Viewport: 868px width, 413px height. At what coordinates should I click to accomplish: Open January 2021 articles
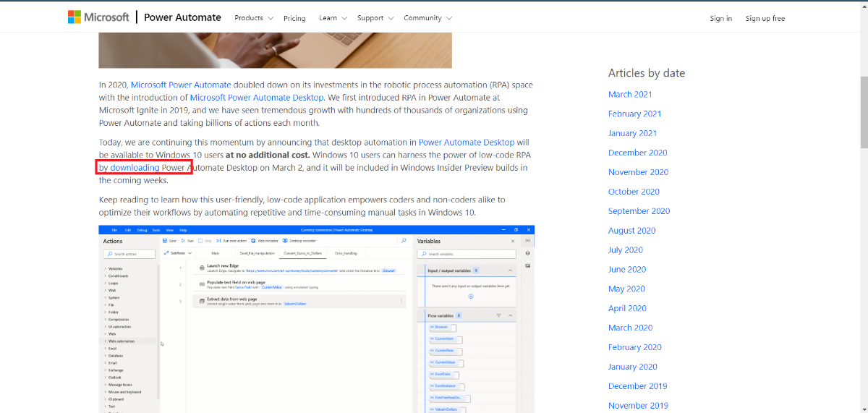[x=632, y=133]
